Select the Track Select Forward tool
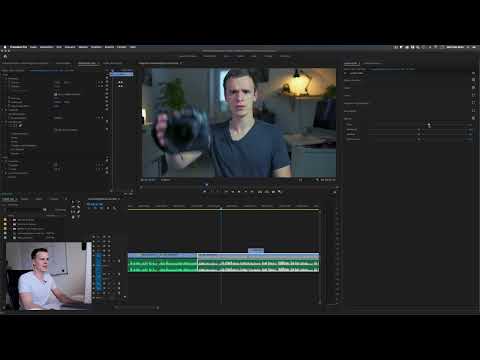Viewport: 480px width, 360px height. (79, 203)
